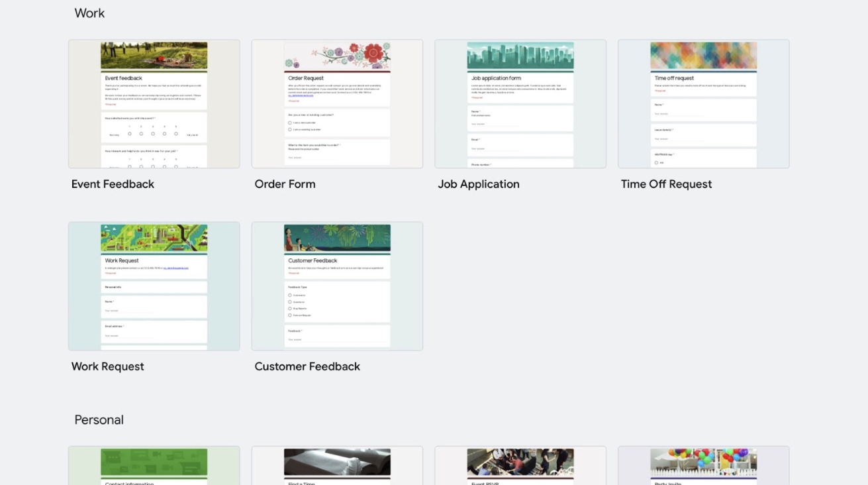The width and height of the screenshot is (868, 485).
Task: Open the Work Request template thumbnail
Action: (x=154, y=286)
